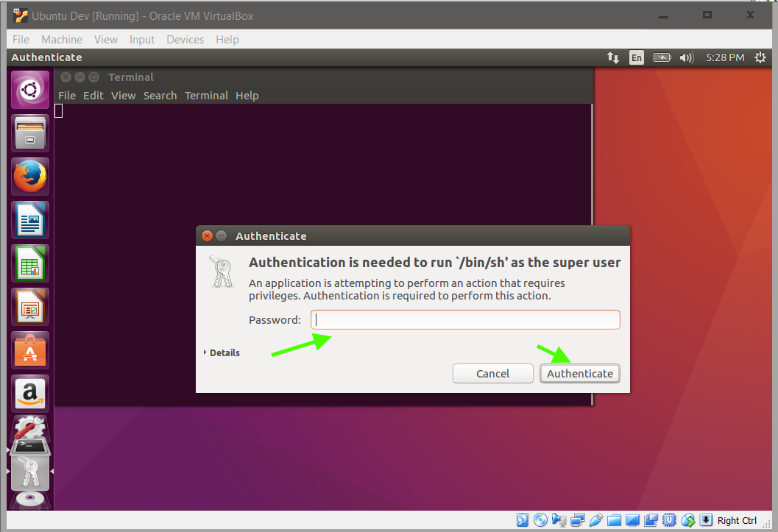Click VirtualBox CPU processor status icon
This screenshot has width=778, height=532.
point(669,520)
